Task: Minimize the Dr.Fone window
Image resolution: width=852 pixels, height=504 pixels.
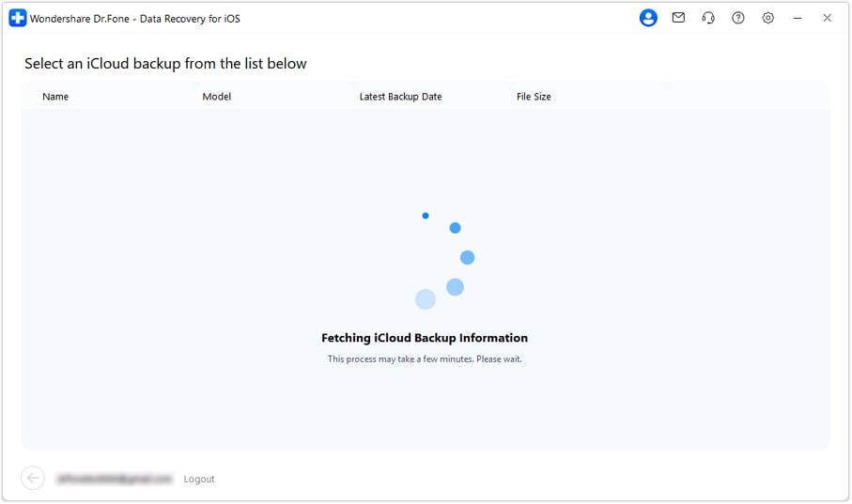Action: [798, 18]
